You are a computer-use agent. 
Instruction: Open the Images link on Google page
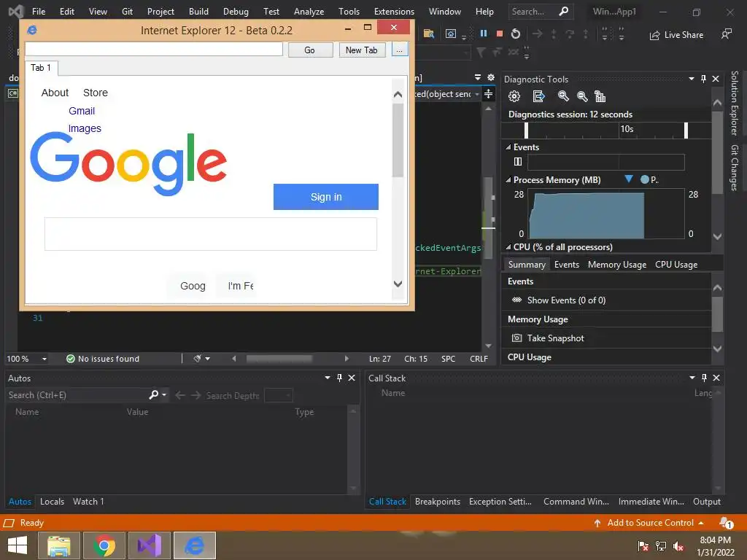click(x=85, y=128)
